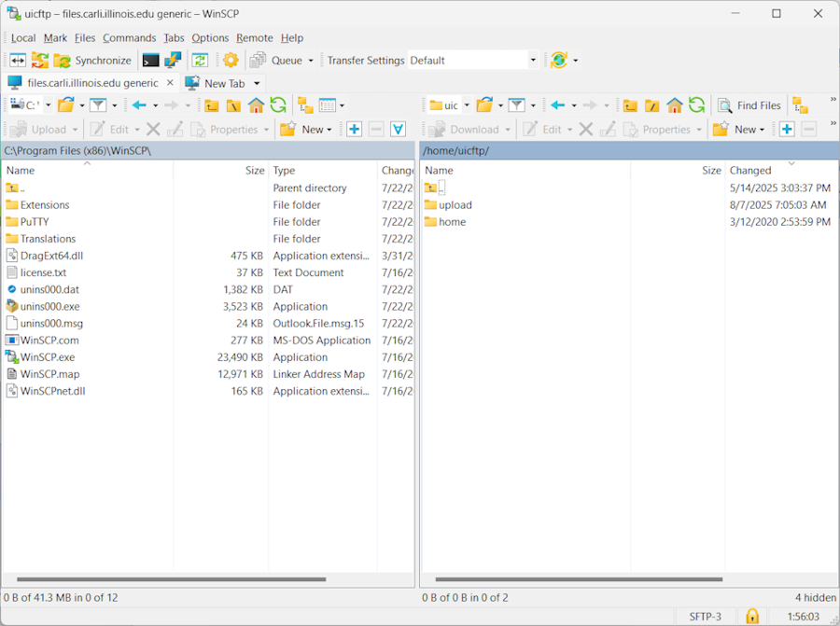The height and width of the screenshot is (626, 840).
Task: Go to parent directory in local panel
Action: (211, 104)
